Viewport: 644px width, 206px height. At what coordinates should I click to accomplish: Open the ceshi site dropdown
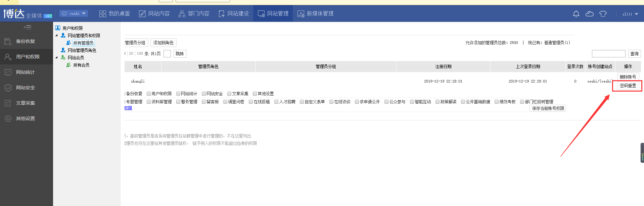pyautogui.click(x=74, y=13)
